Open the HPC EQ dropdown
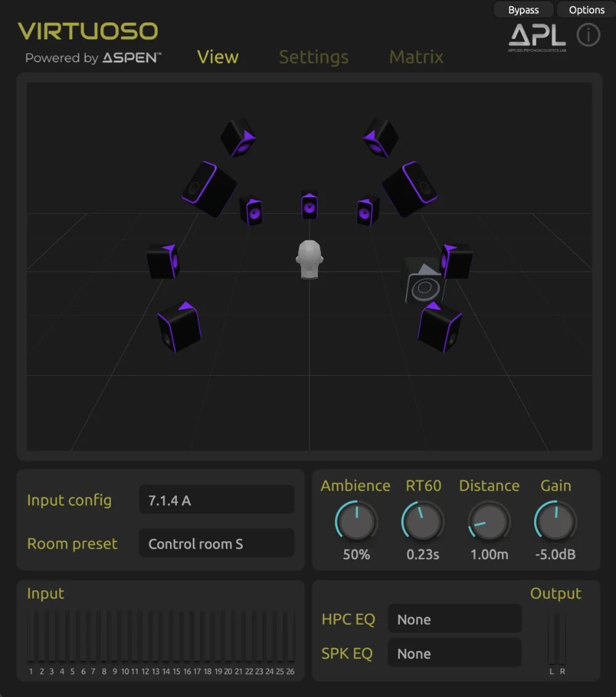This screenshot has width=616, height=697. [455, 619]
